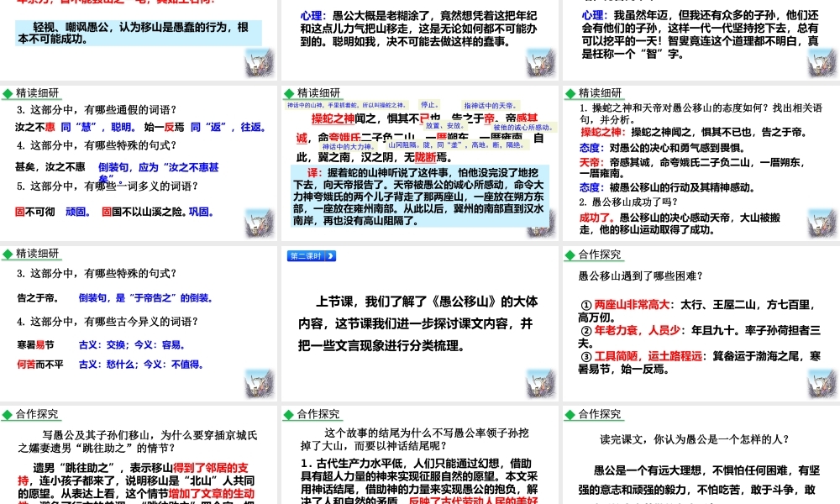Click the green diamond on the 操蛇之神闻之 translation slide
840x504 pixels.
[289, 94]
